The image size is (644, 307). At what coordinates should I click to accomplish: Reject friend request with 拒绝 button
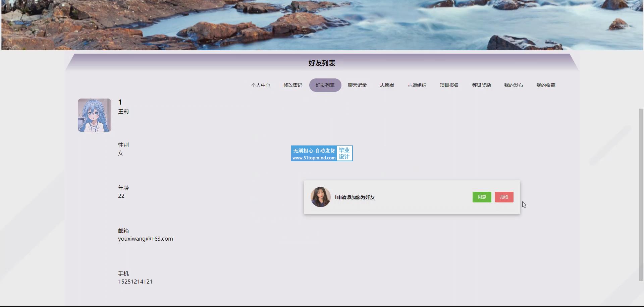click(504, 197)
